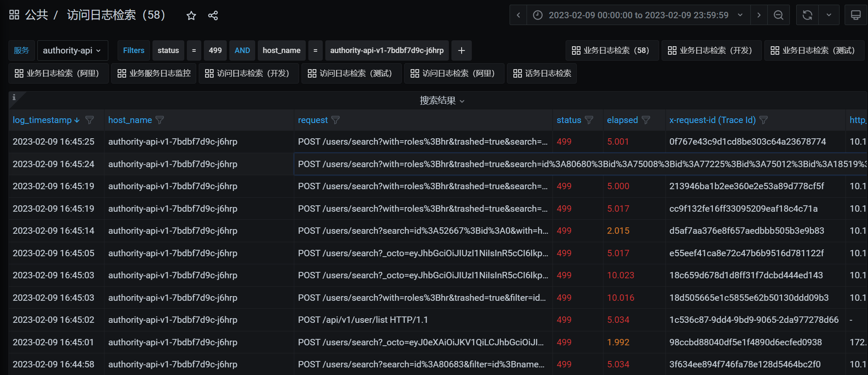The width and height of the screenshot is (868, 375).
Task: Select elapsed value 2.015
Action: pyautogui.click(x=618, y=231)
